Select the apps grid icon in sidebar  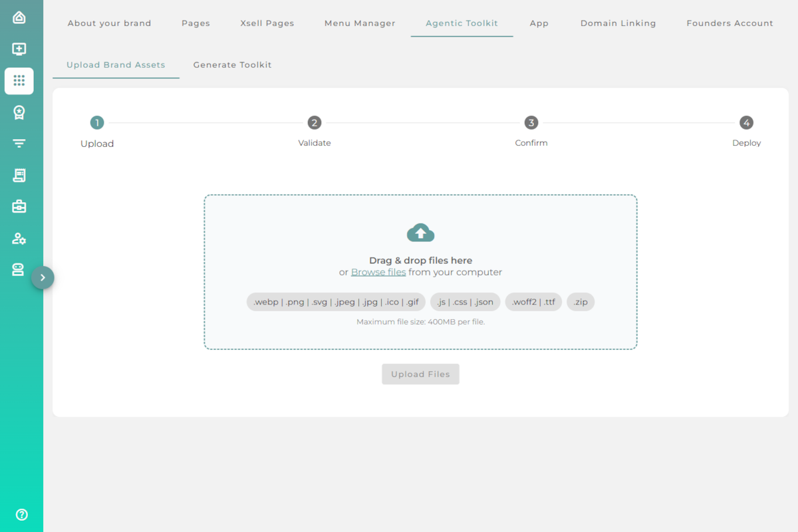coord(19,80)
